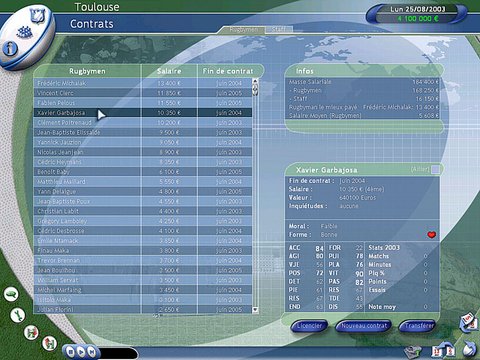Switch to the Staff tab
This screenshot has height=360, width=480.
point(279,30)
